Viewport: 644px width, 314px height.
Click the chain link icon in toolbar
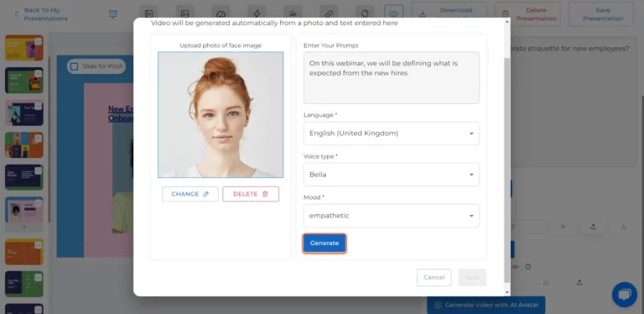pos(329,13)
